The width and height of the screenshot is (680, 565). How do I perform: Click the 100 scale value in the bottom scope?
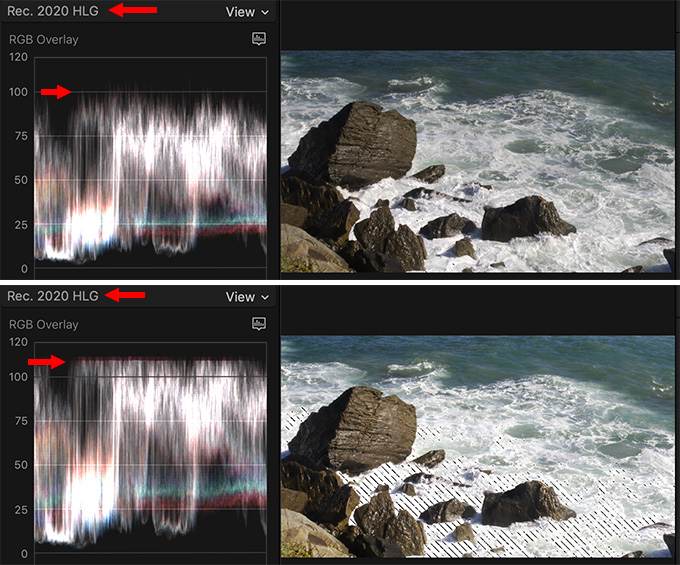18,377
